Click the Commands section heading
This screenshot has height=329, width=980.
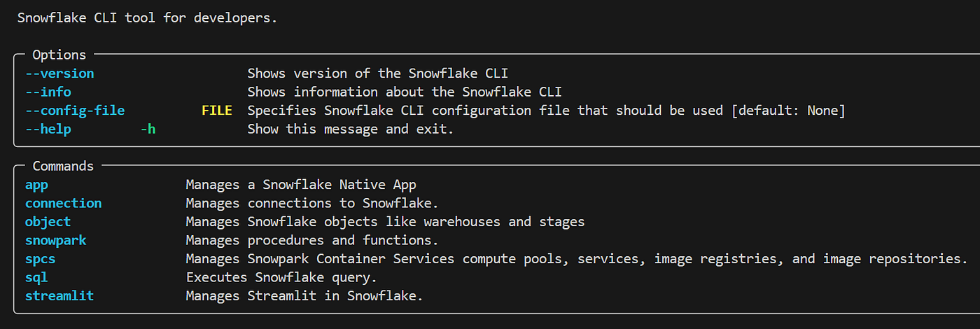pyautogui.click(x=63, y=166)
